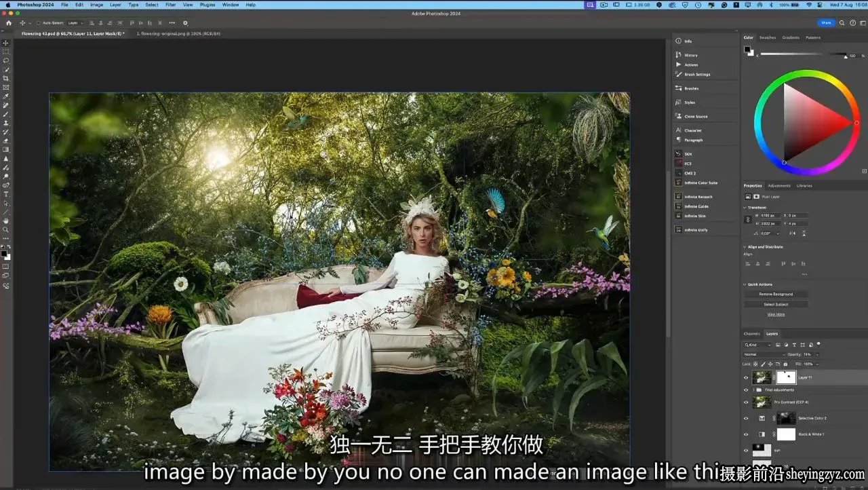Click the K slider in Color panel
This screenshot has width=868, height=490.
[804, 54]
